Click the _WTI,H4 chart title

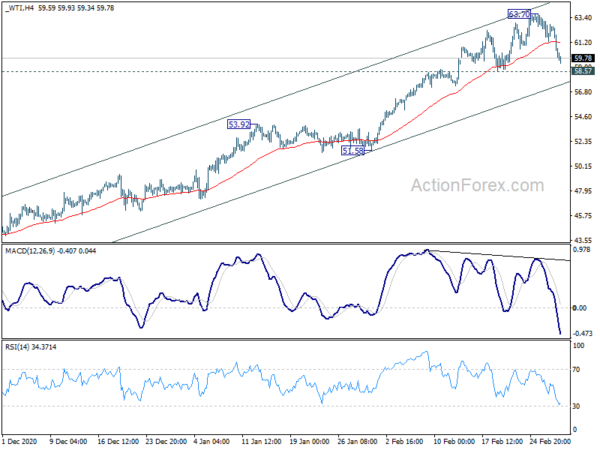point(23,9)
